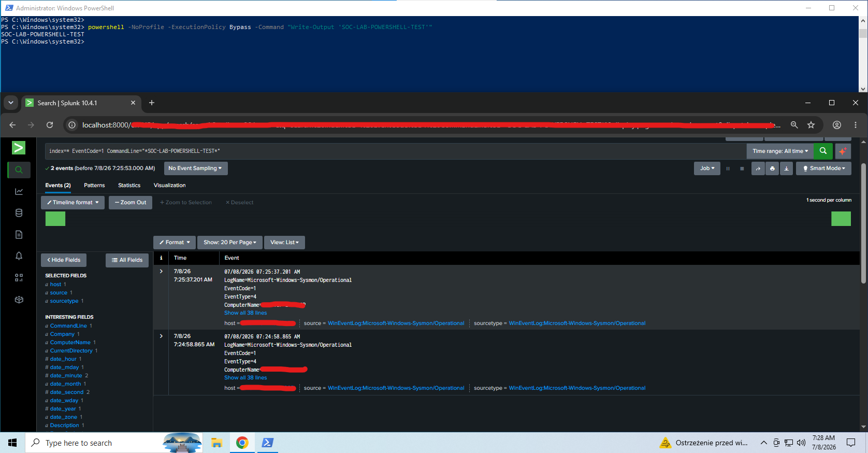Open the datasets cylinder icon in sidebar
This screenshot has width=868, height=453.
click(19, 213)
